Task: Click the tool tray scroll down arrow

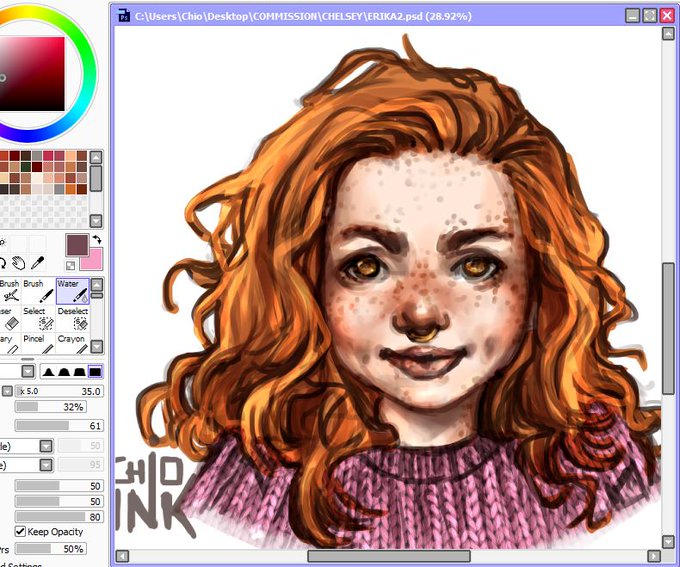Action: coord(97,346)
